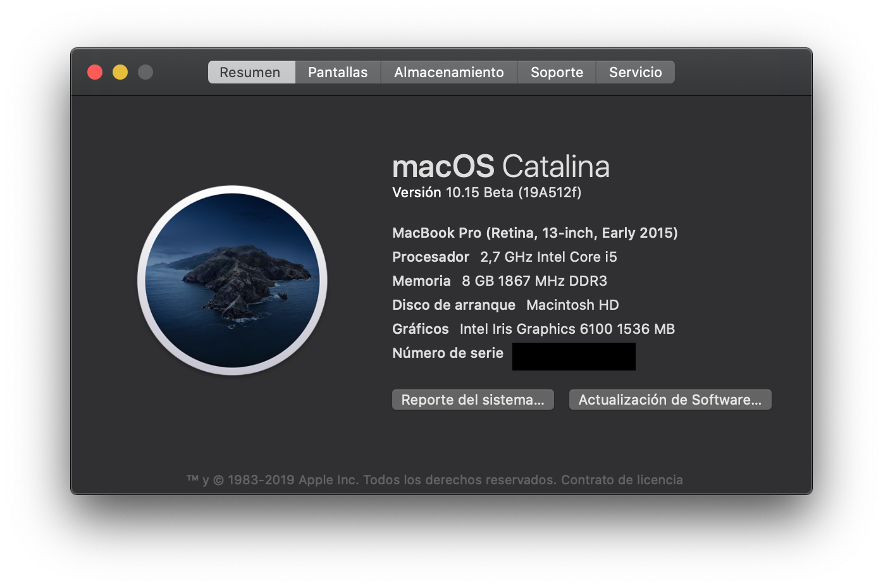The height and width of the screenshot is (588, 883).
Task: Click the red close traffic light
Action: [x=94, y=72]
